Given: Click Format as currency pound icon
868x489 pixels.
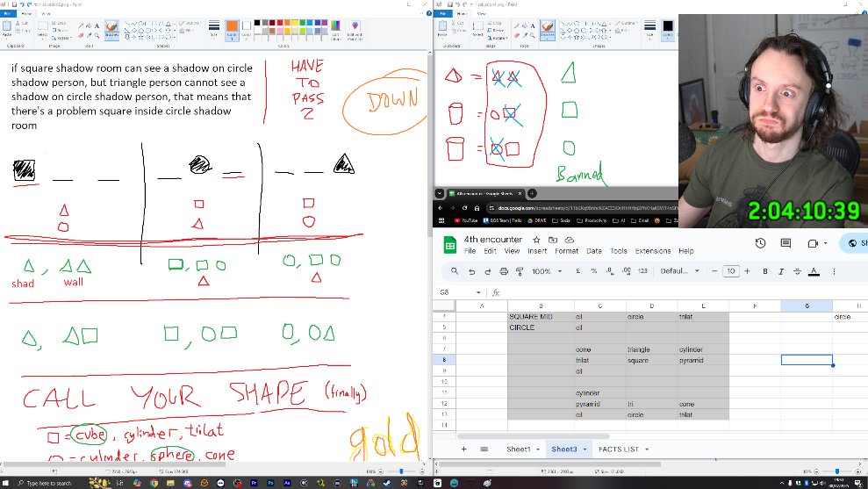Looking at the screenshot, I should point(577,271).
